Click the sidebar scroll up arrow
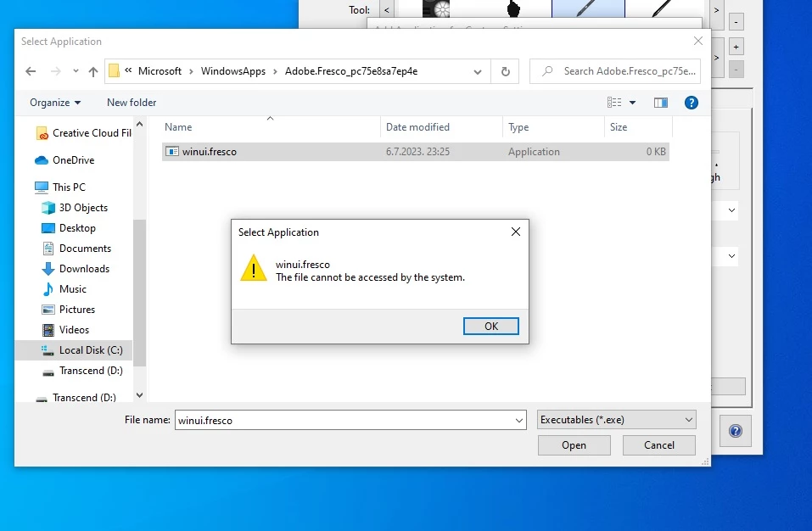 pyautogui.click(x=139, y=124)
